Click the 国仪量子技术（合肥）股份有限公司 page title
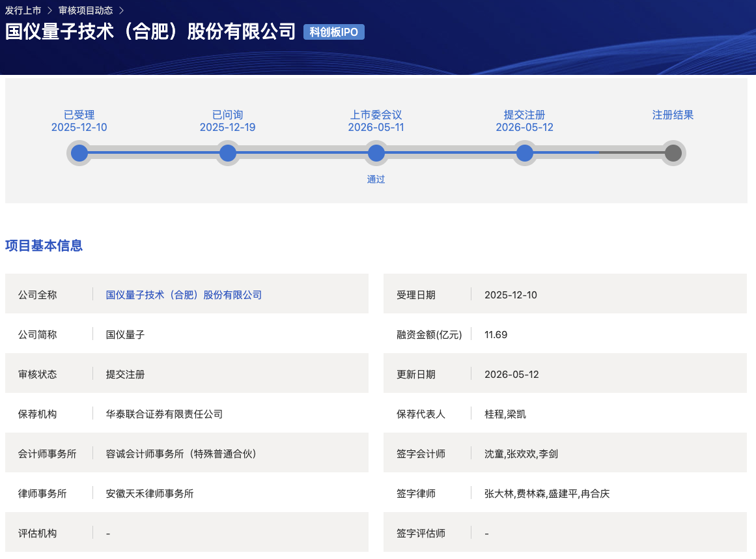 [x=150, y=31]
